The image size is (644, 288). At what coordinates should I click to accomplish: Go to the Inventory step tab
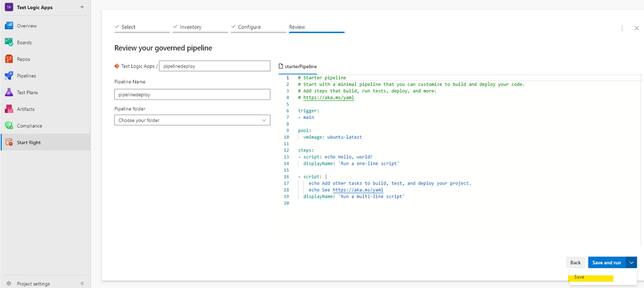pos(200,27)
